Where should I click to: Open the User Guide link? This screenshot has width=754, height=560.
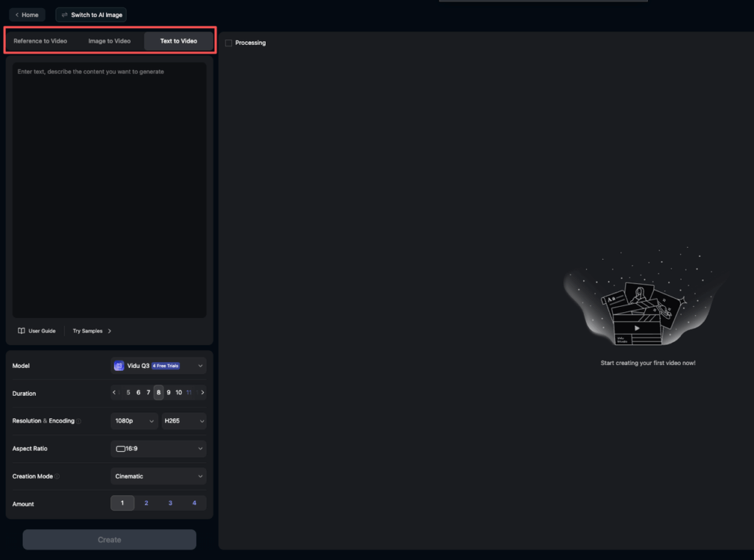(37, 330)
